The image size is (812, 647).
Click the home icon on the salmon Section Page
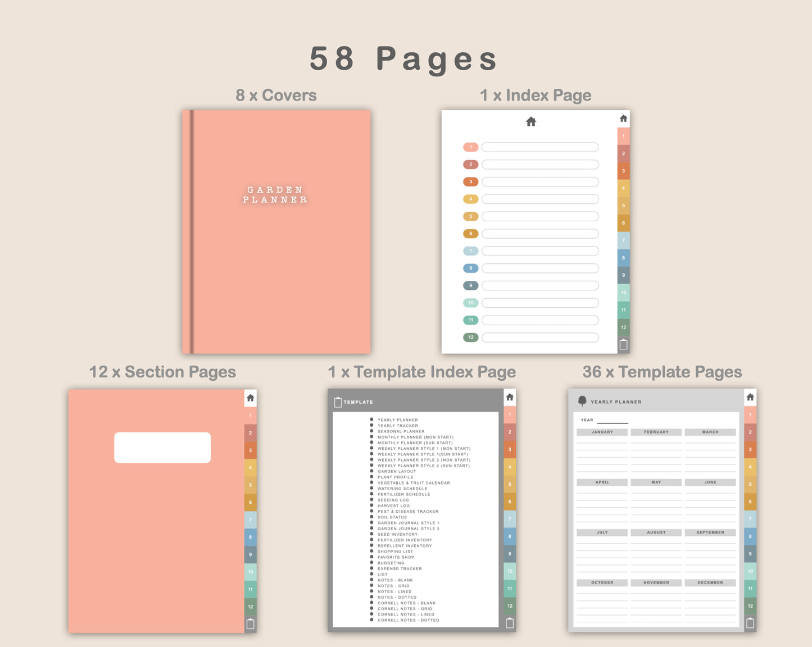pos(251,398)
